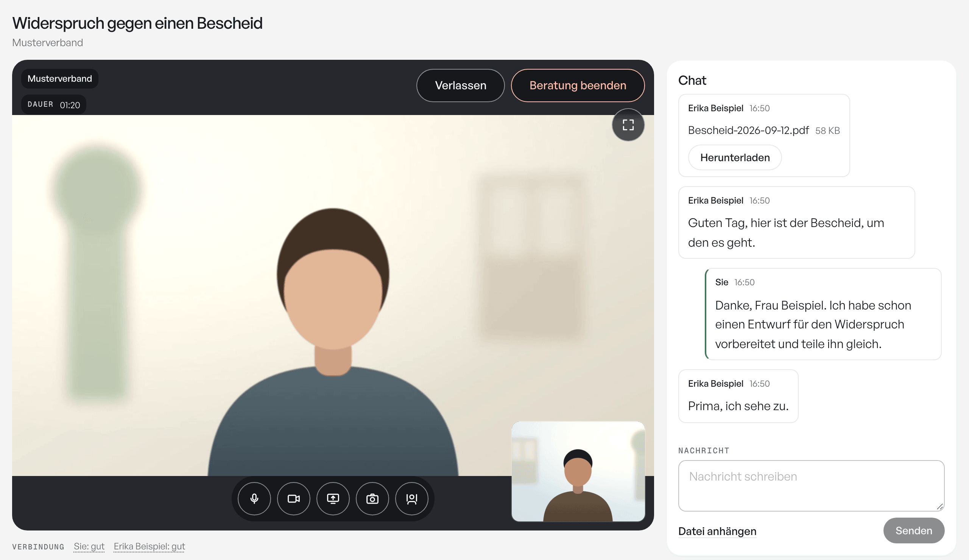Select the Musterverband label in video header

point(59,79)
